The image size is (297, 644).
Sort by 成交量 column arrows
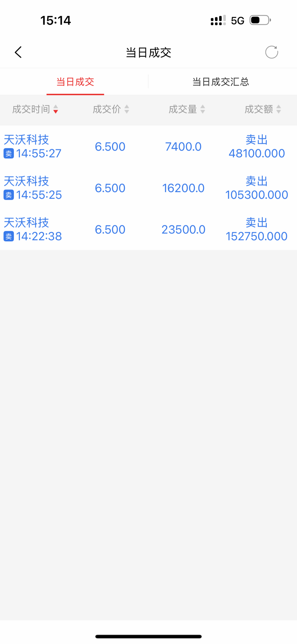(203, 109)
